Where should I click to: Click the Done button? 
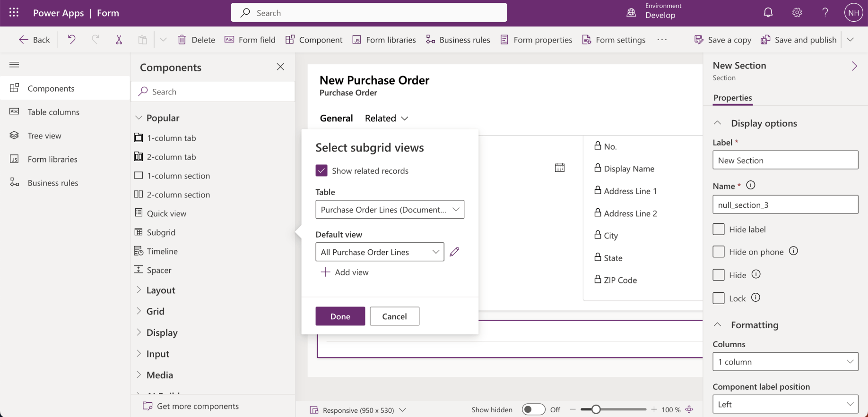(x=340, y=316)
